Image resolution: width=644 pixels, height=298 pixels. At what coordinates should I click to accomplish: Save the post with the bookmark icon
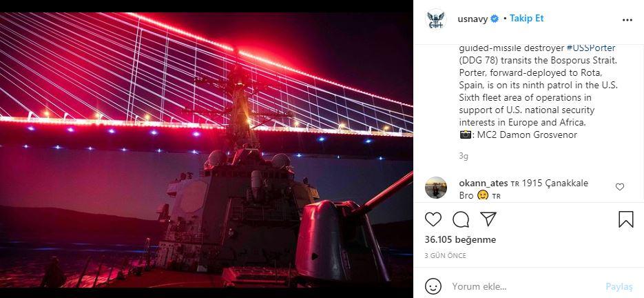pyautogui.click(x=625, y=219)
